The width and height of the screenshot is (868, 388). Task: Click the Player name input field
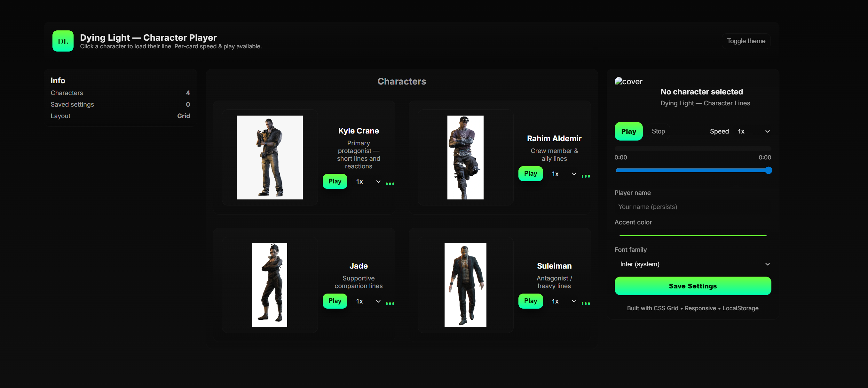click(693, 207)
